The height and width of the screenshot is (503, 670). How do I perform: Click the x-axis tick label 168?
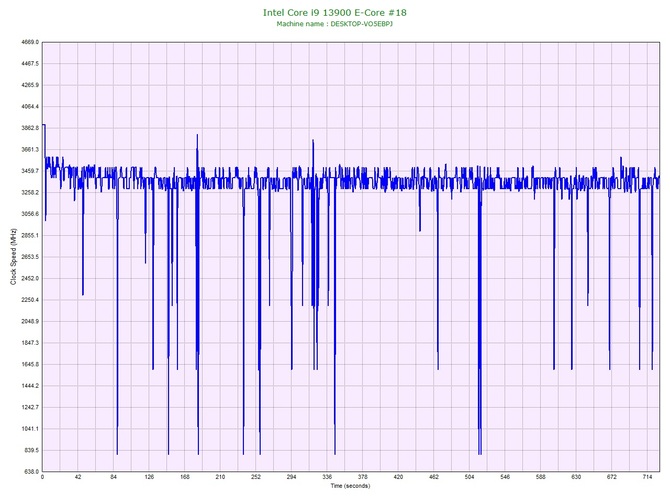pyautogui.click(x=185, y=477)
